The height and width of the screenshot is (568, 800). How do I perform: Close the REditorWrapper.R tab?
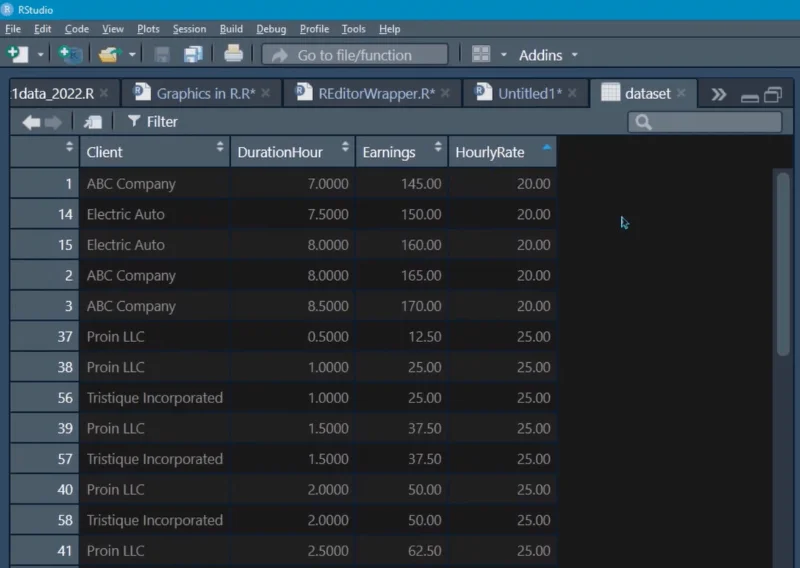[x=445, y=93]
